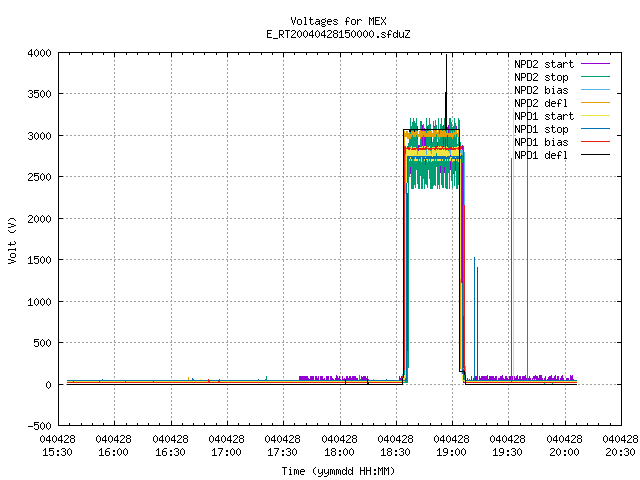The width and height of the screenshot is (640, 480).
Task: Click the 'NPD2 defl' legend label
Action: pos(541,103)
